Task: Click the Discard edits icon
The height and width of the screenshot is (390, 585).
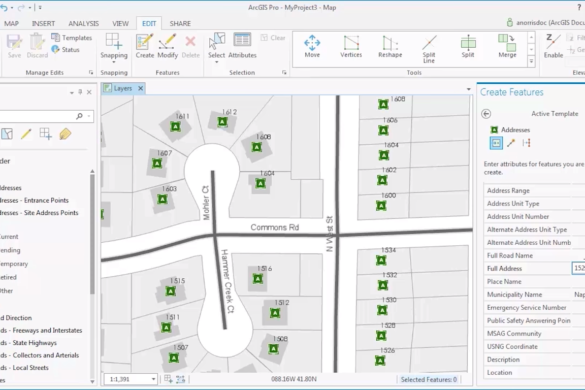Action: tap(37, 46)
